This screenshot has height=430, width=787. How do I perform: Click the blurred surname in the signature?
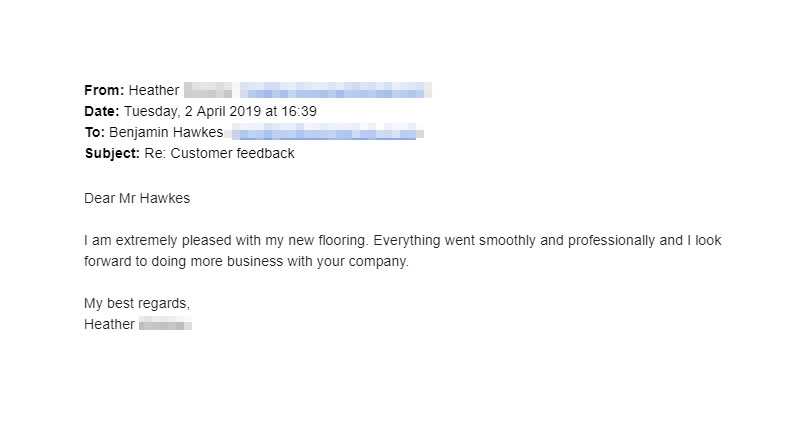coord(165,324)
